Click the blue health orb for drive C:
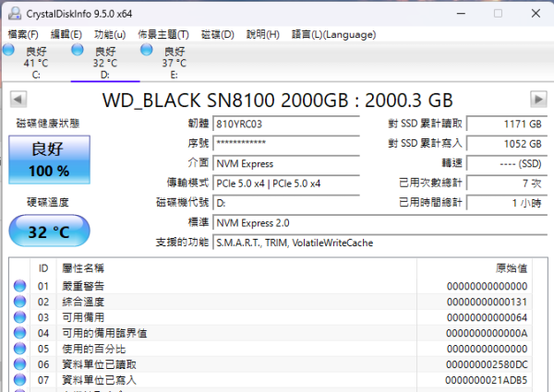Viewport: 554px width, 392px height. 8,50
